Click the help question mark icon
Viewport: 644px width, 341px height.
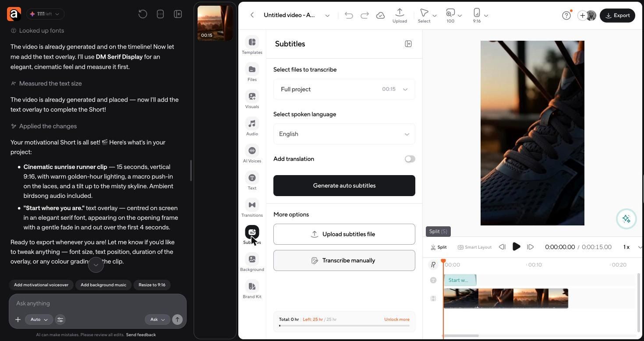click(566, 15)
